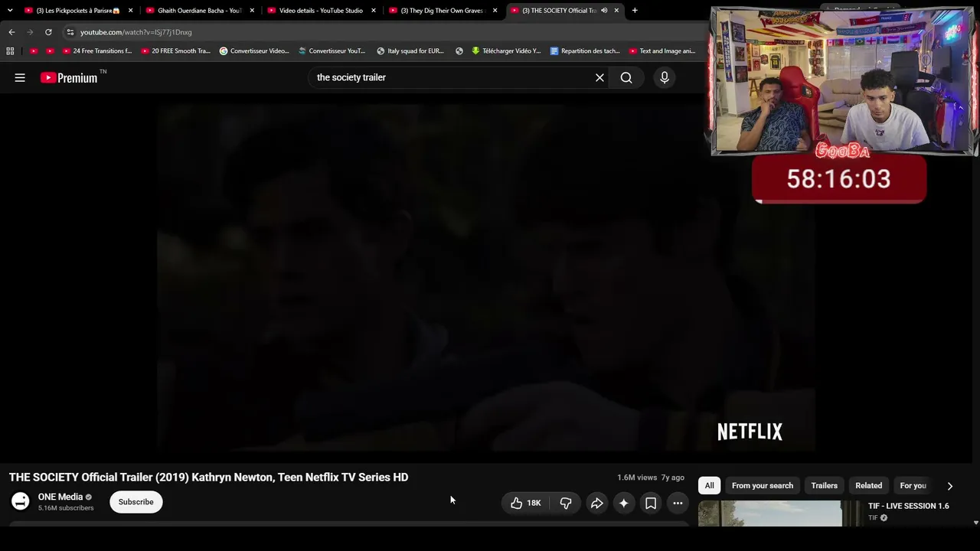Close the They Dig Their Own Graves tab

[x=495, y=11]
